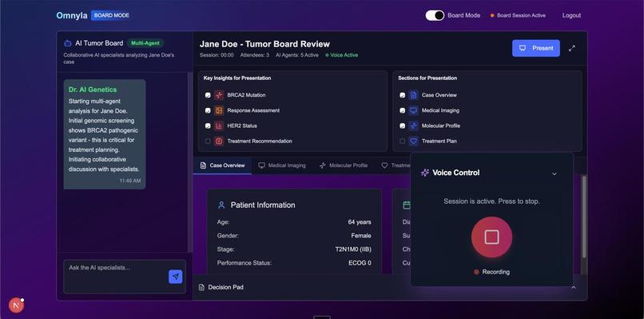Click the BRCA2 Mutation red icon
The image size is (644, 319).
coord(219,95)
